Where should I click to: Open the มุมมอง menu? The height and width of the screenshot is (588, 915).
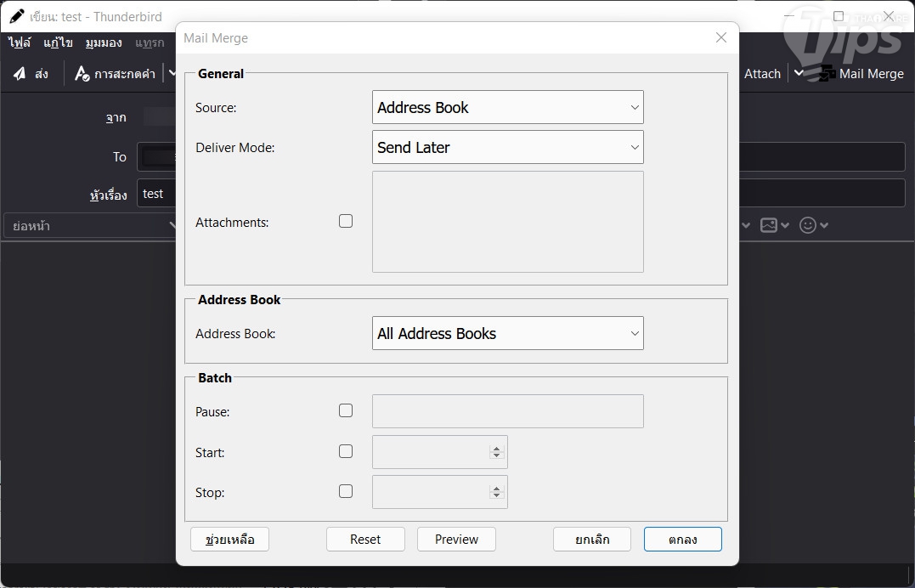(x=104, y=42)
